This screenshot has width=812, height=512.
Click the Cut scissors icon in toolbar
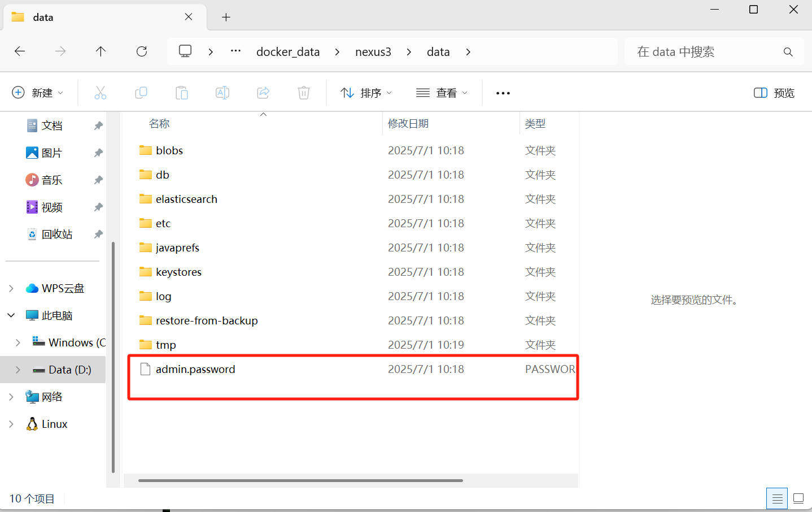[x=101, y=93]
